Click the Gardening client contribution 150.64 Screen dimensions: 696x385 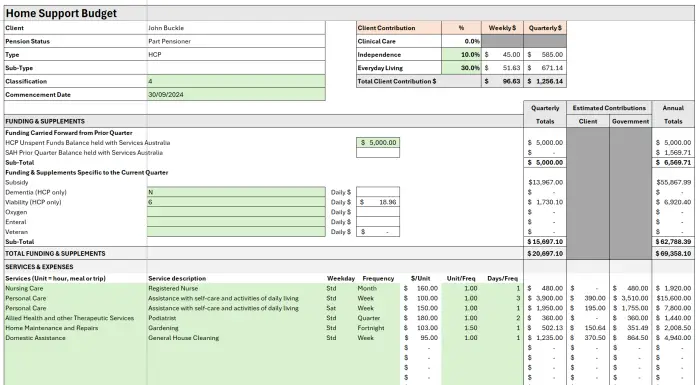click(588, 328)
